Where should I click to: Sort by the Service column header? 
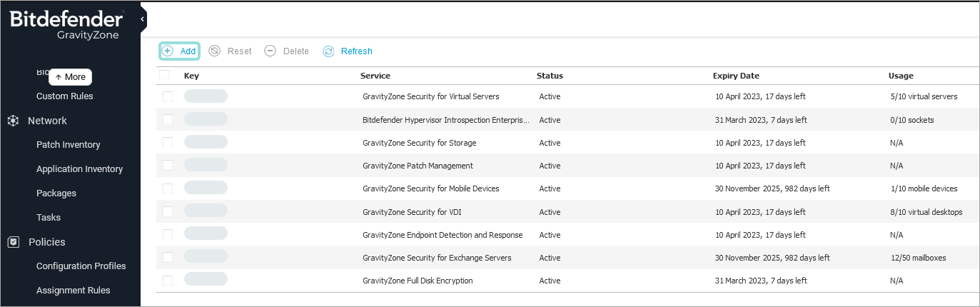click(x=375, y=76)
